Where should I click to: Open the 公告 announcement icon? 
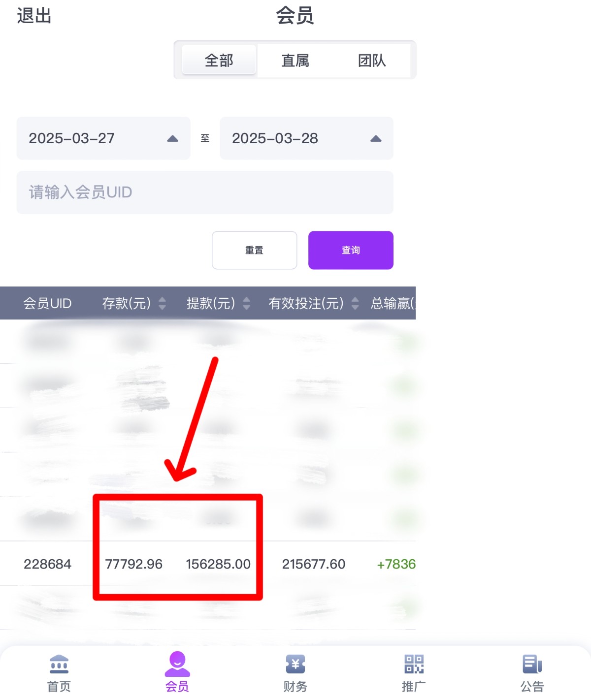tap(532, 665)
